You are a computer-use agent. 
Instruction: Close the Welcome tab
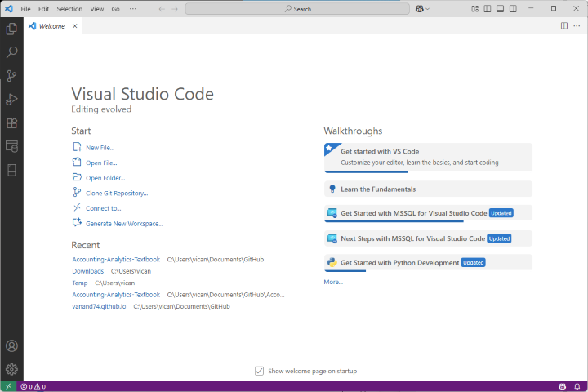pos(74,26)
